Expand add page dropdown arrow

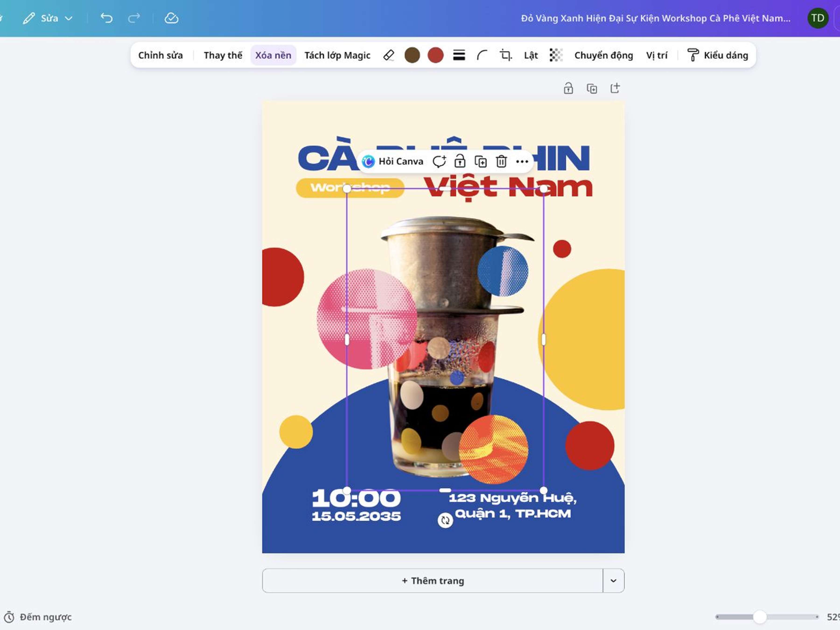pyautogui.click(x=613, y=580)
